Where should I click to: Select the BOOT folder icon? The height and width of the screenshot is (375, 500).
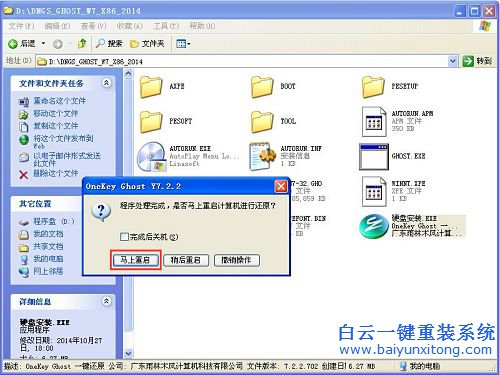262,87
